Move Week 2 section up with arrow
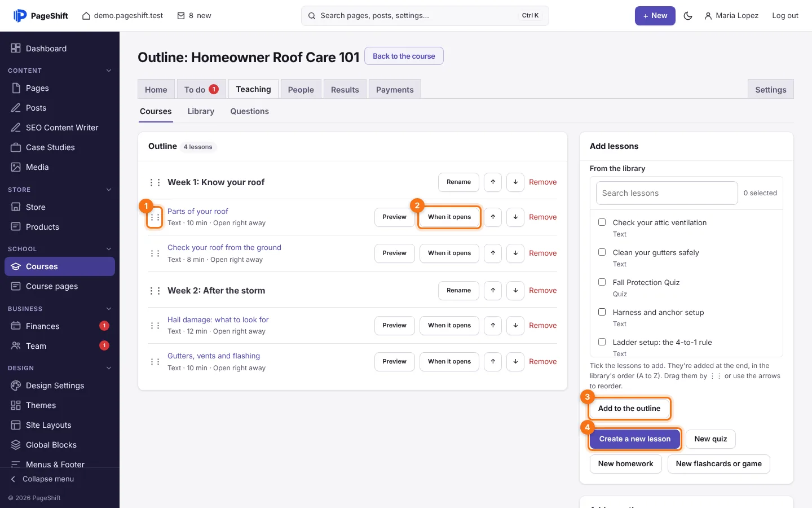Screen dimensions: 812x508 click(493, 291)
